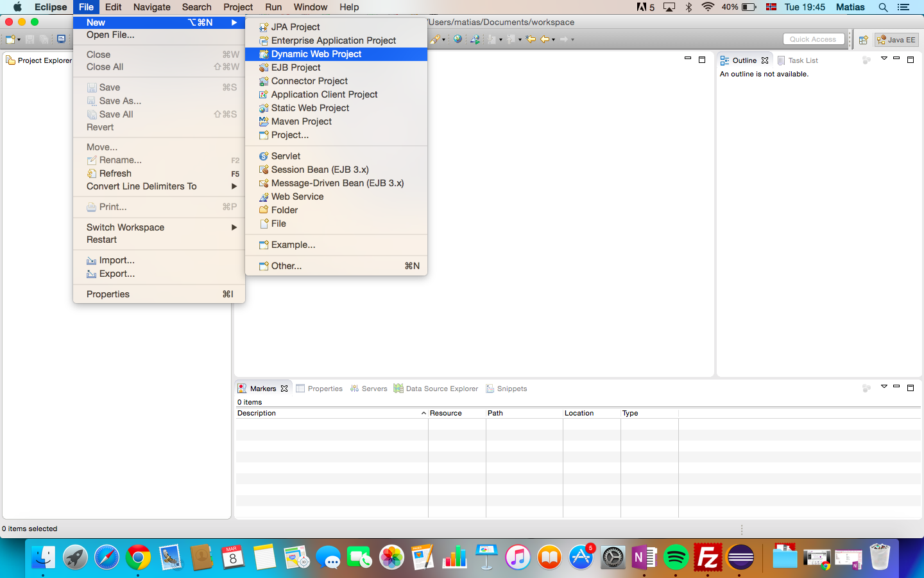Click the Quick Access search field
The width and height of the screenshot is (924, 578).
[814, 39]
